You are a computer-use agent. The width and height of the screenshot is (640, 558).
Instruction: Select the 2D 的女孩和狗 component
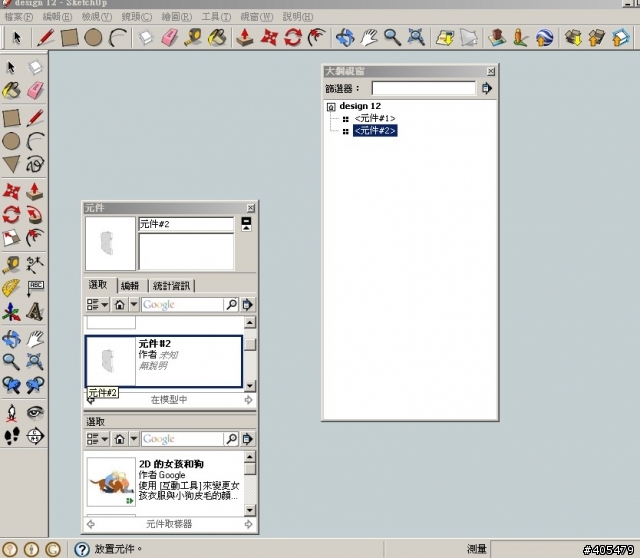pos(163,481)
